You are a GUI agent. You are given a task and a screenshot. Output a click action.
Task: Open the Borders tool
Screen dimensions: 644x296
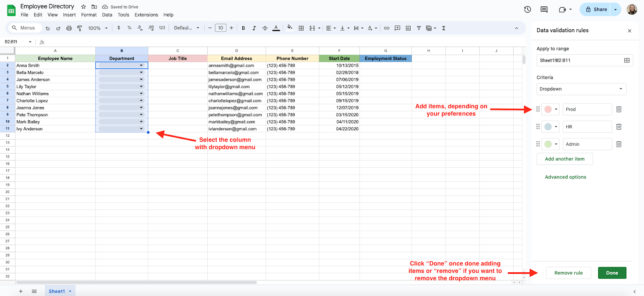tap(301, 28)
